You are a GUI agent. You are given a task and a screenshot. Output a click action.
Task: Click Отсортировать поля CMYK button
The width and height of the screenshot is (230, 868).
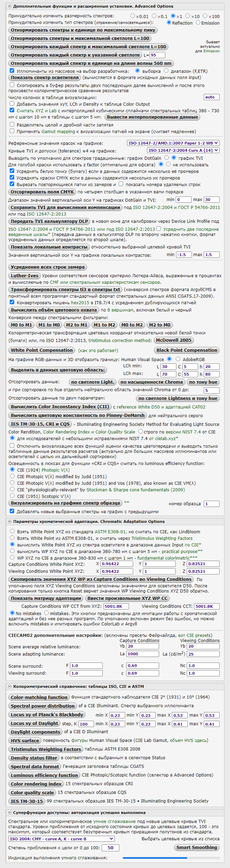pos(42,192)
